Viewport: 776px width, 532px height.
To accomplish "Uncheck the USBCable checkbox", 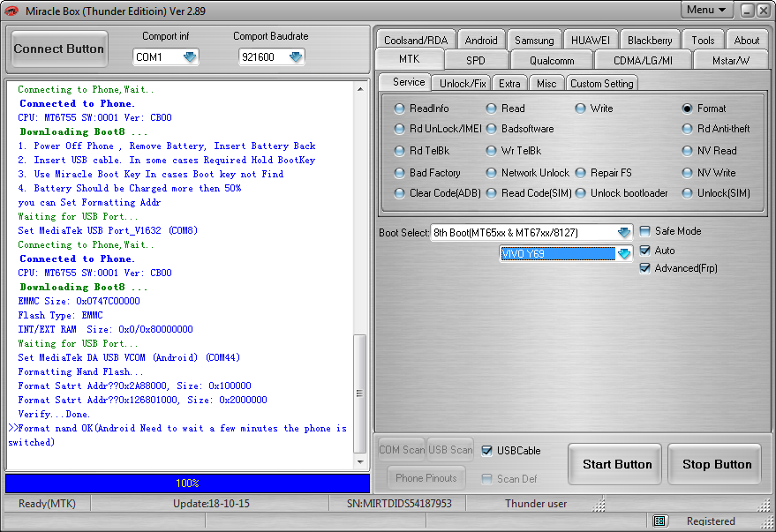I will pyautogui.click(x=487, y=451).
